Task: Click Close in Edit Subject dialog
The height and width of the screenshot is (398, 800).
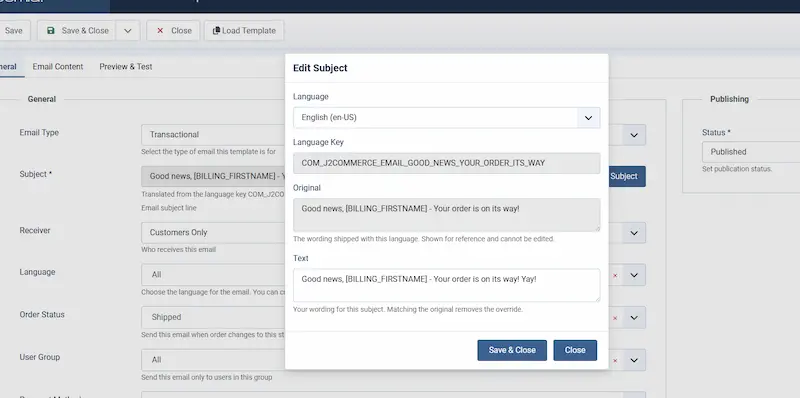Action: click(575, 350)
